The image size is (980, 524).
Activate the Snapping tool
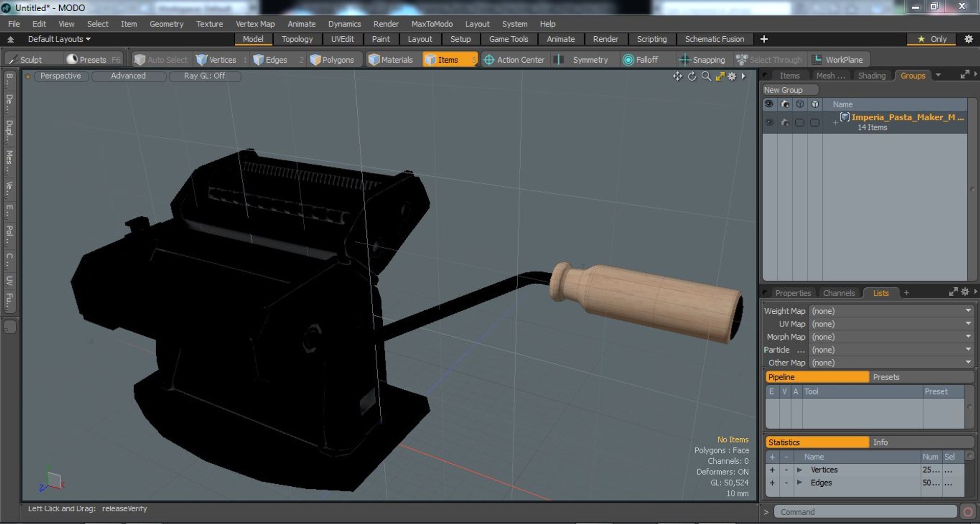click(702, 60)
